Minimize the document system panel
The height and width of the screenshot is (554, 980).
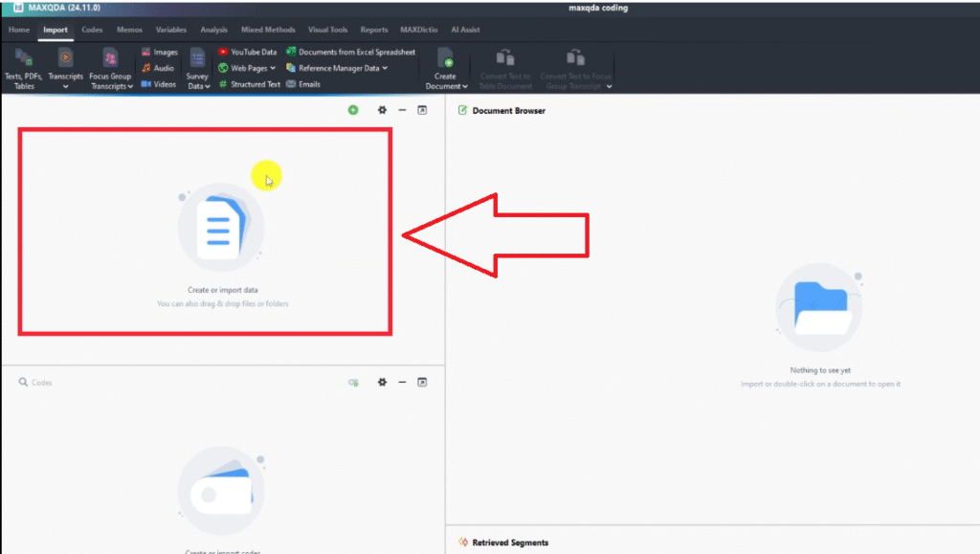(402, 111)
